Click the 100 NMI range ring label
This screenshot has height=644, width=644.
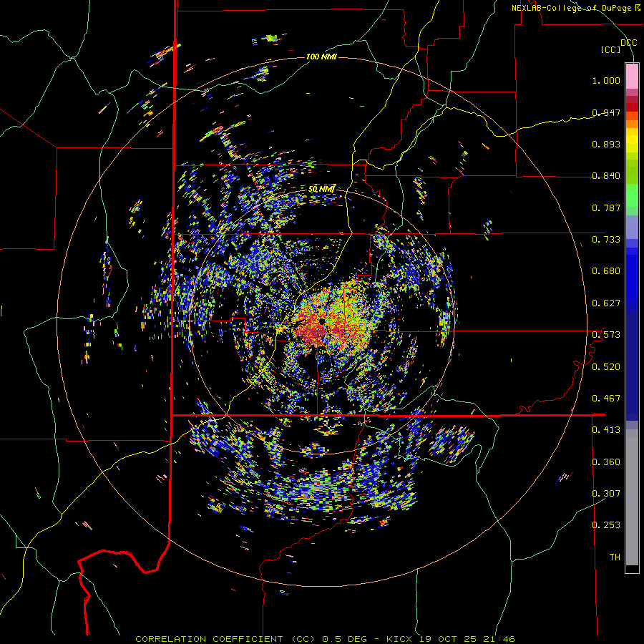click(x=321, y=57)
